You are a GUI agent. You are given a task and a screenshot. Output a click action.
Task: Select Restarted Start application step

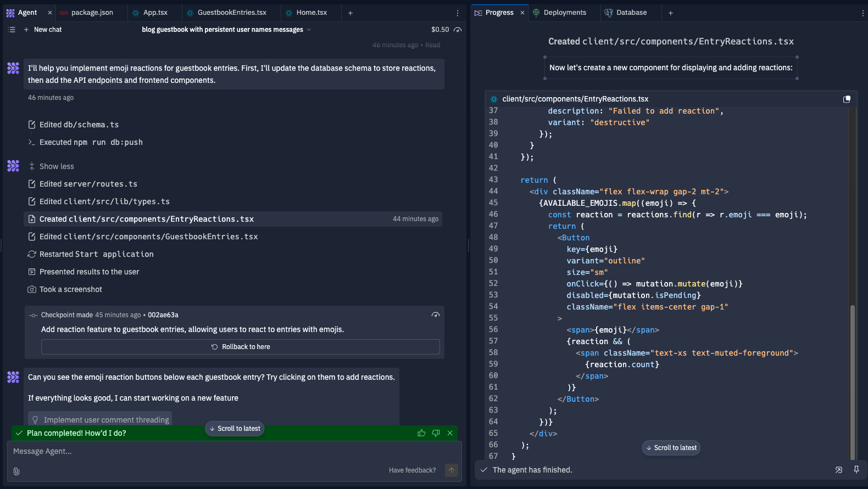[x=91, y=254]
